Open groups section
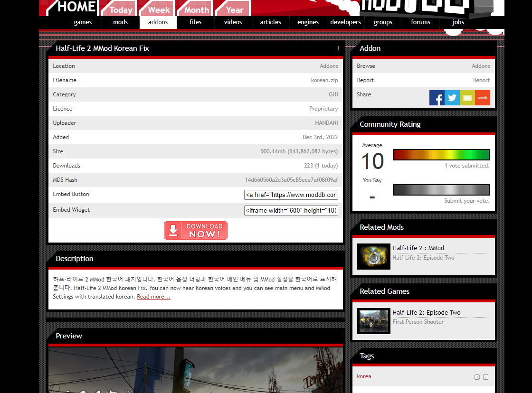Image resolution: width=532 pixels, height=393 pixels. (383, 22)
